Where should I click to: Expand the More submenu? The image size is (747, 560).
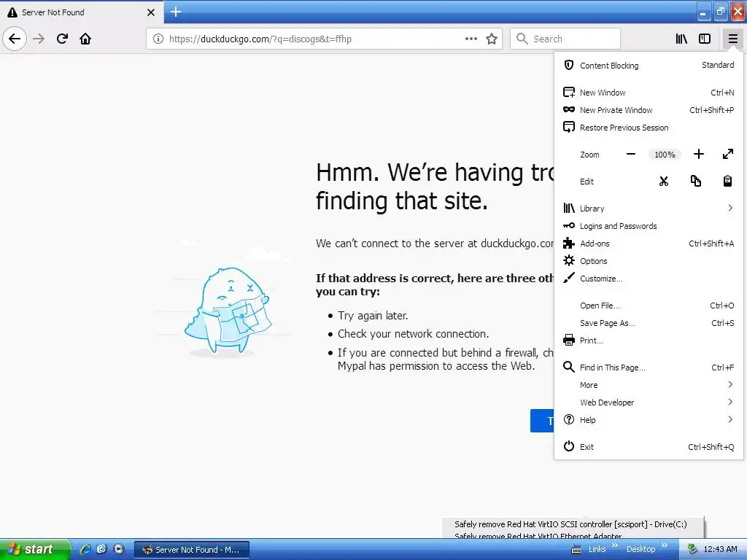pyautogui.click(x=649, y=385)
